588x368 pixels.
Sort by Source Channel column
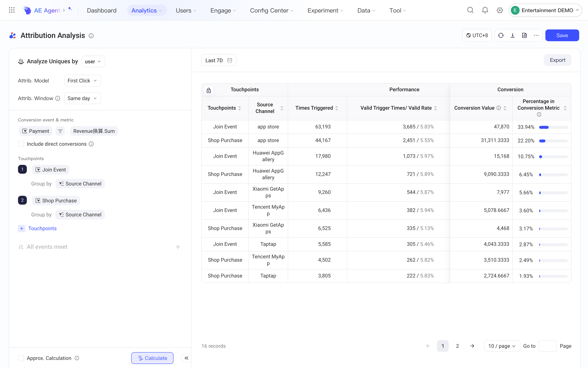282,108
